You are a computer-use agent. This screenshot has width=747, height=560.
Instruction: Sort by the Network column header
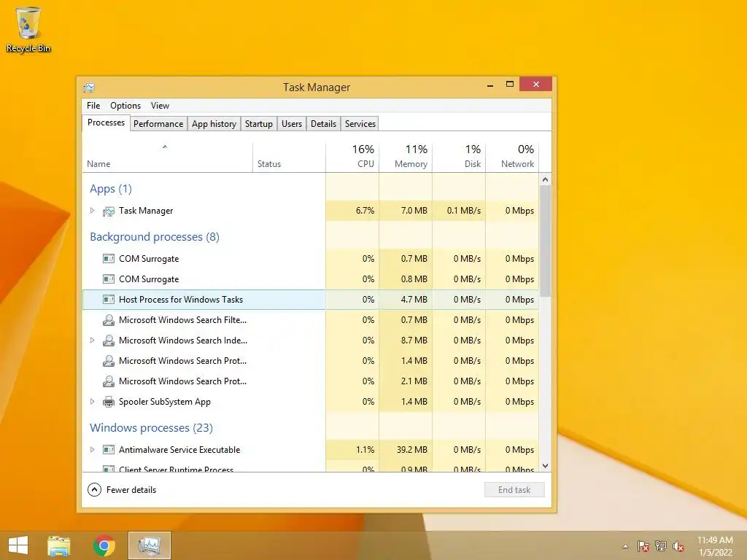click(x=512, y=157)
